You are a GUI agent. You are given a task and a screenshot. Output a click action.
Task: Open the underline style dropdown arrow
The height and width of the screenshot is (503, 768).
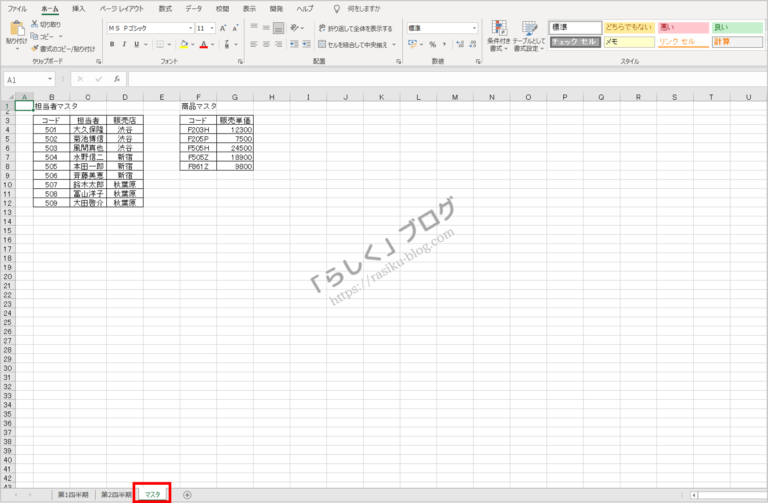145,45
